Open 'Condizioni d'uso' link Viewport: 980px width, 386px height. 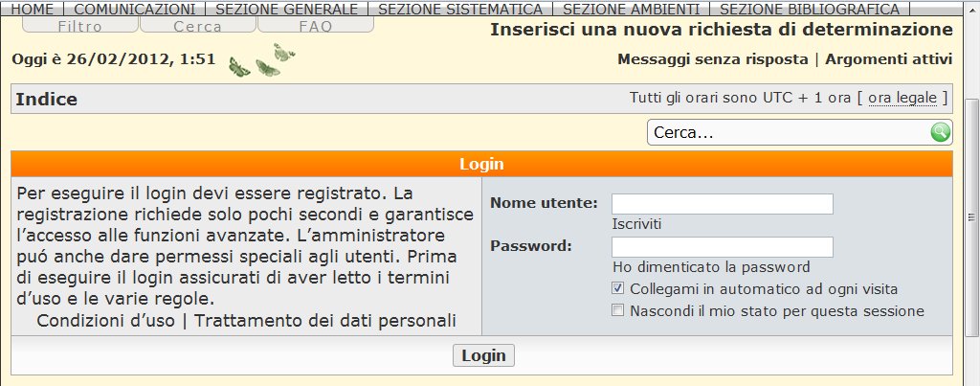coord(105,320)
